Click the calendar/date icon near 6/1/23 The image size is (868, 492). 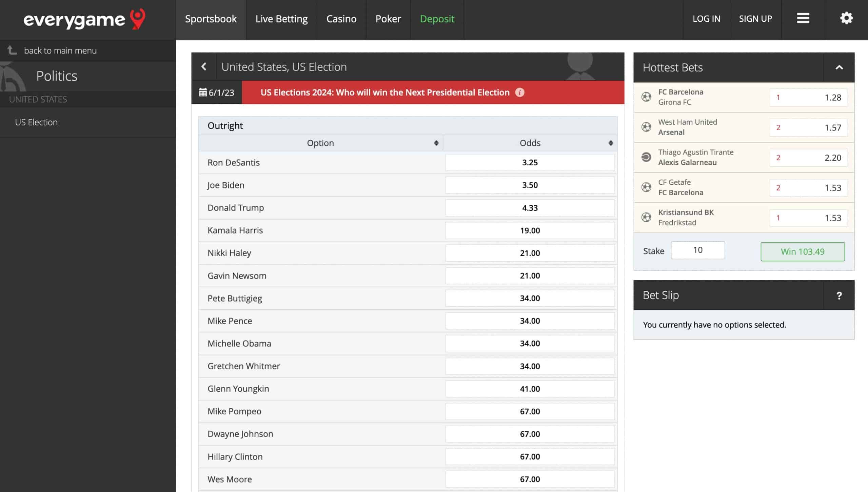(202, 92)
